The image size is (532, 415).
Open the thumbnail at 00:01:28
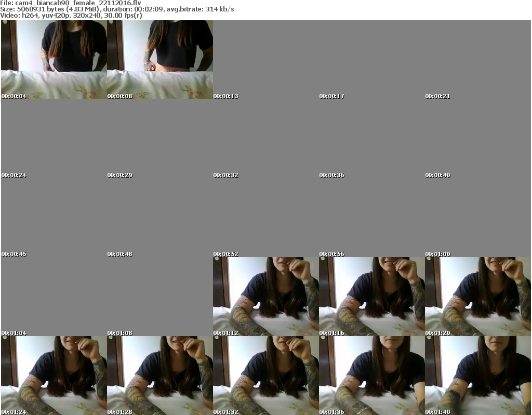(159, 376)
